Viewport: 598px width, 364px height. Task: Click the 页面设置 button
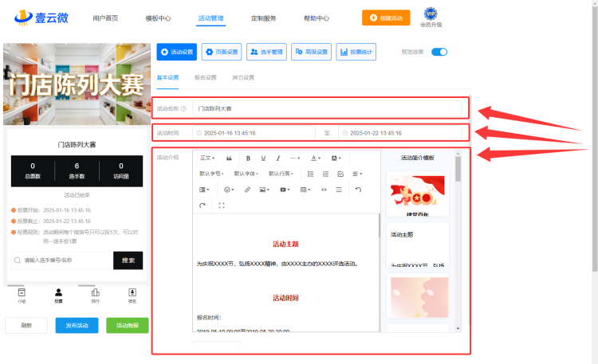(222, 52)
